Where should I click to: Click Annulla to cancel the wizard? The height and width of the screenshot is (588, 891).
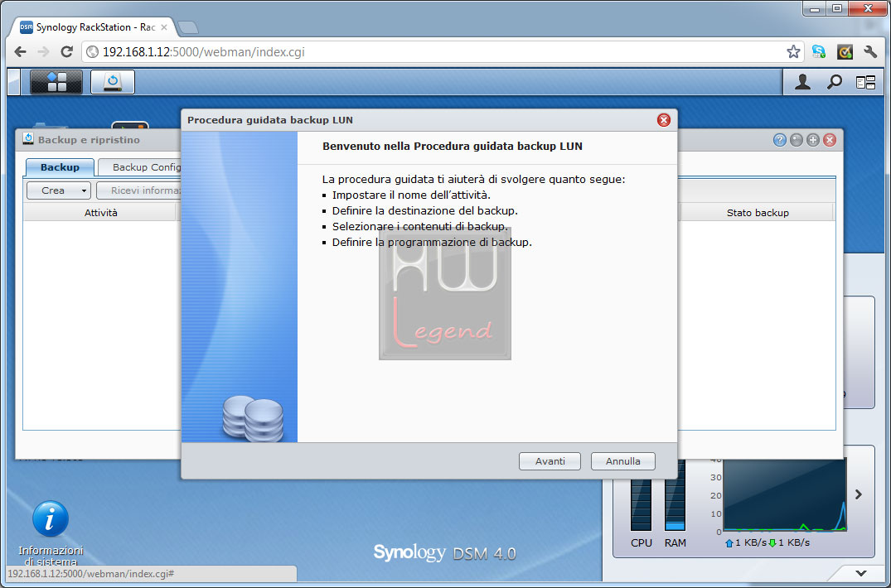pyautogui.click(x=622, y=460)
